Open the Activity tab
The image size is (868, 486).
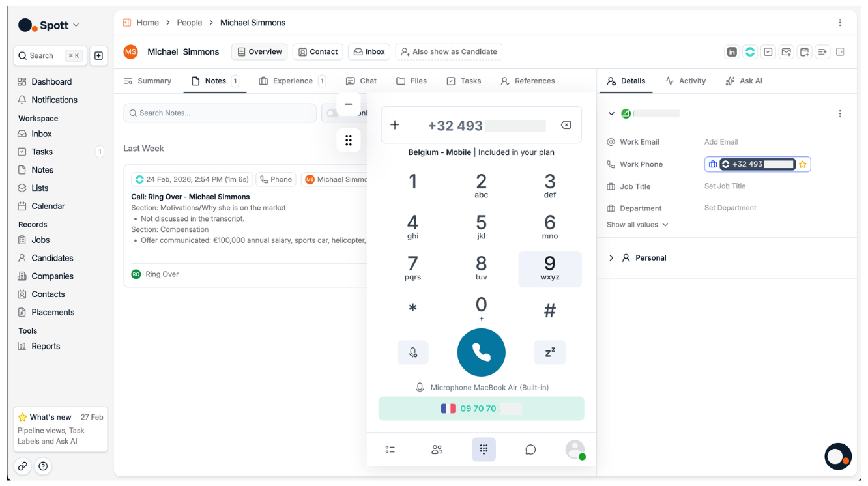(x=685, y=81)
